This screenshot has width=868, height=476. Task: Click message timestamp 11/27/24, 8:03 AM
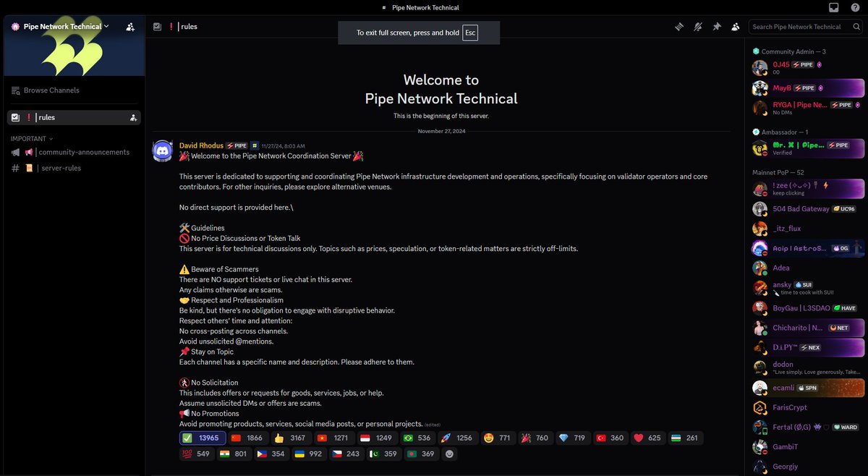click(x=283, y=146)
